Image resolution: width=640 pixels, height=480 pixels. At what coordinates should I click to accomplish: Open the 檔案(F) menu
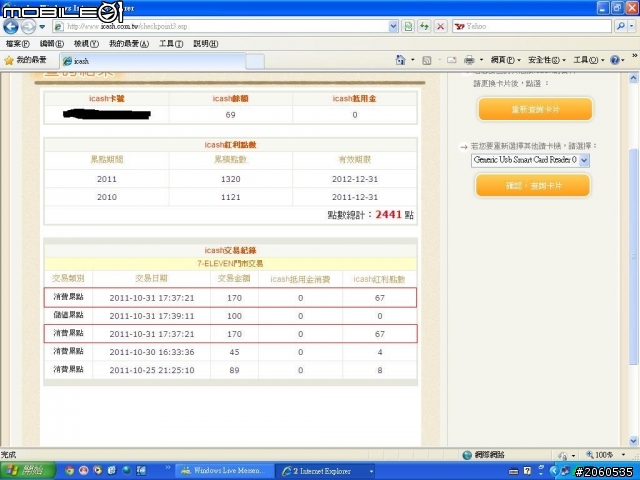coord(18,44)
